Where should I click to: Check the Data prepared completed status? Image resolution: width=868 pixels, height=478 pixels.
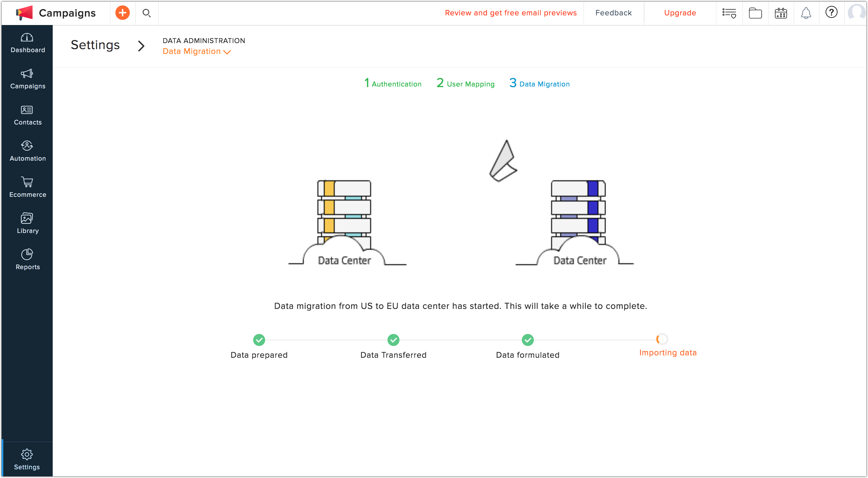[259, 340]
